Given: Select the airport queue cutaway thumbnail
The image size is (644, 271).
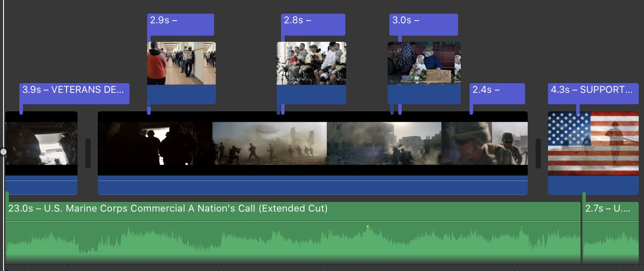Looking at the screenshot, I should 181,63.
